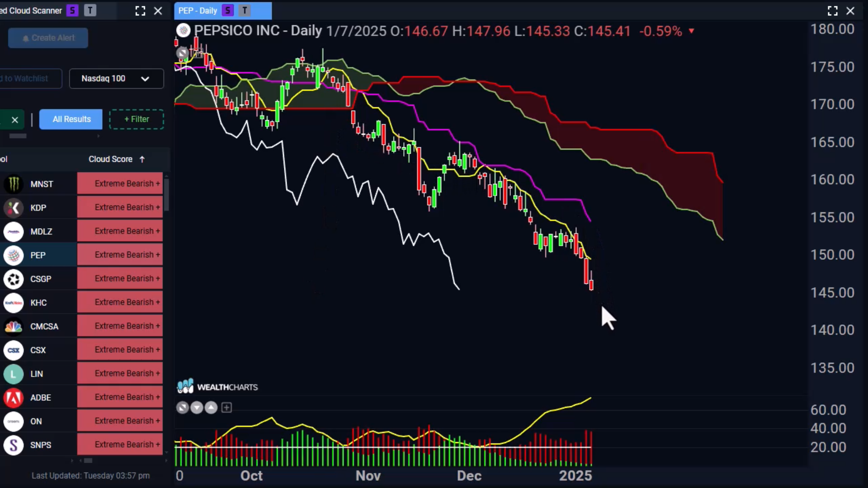Image resolution: width=868 pixels, height=488 pixels.
Task: Remove the active filter chip with X
Action: 15,120
